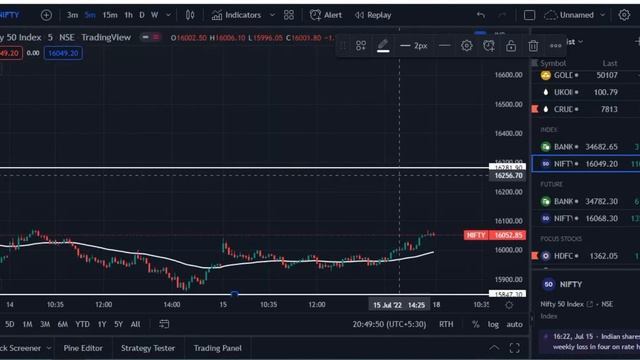Open the RTH session menu

[446, 324]
